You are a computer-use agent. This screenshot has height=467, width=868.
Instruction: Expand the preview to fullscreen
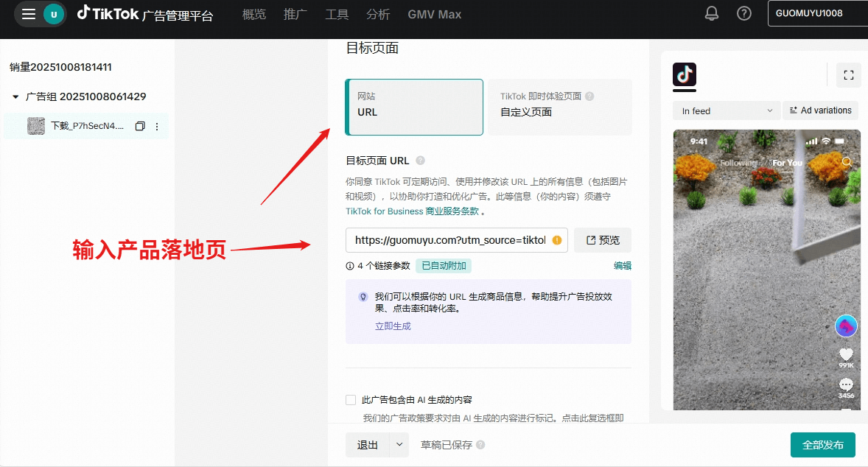[x=848, y=74]
